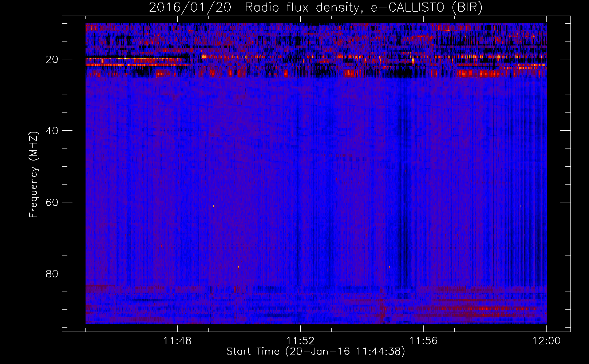Click the plot title "Radio flux density, e-CALLISTO (BIR)"
The image size is (589, 364).
tap(363, 8)
